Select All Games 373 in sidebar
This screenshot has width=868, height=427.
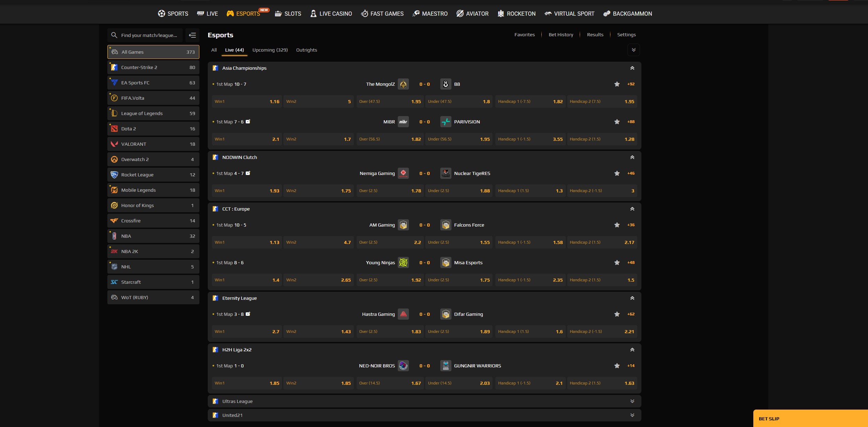(x=153, y=52)
